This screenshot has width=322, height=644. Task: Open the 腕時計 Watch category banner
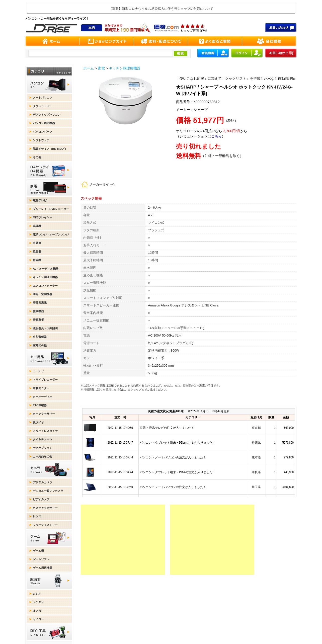coord(49,581)
